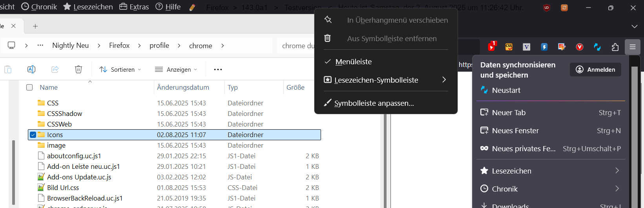
Task: Toggle the Menüleiste checkmark option
Action: click(x=353, y=62)
